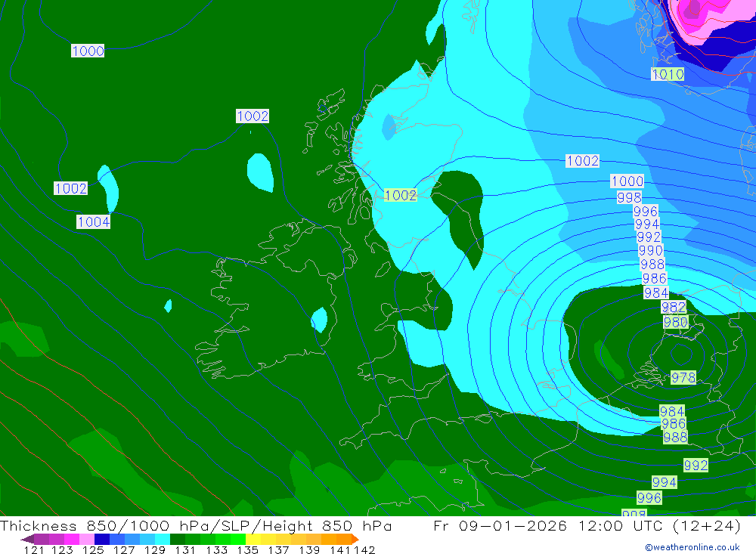Pick the cyan legend swatch above 129
The image size is (756, 554).
click(x=163, y=539)
